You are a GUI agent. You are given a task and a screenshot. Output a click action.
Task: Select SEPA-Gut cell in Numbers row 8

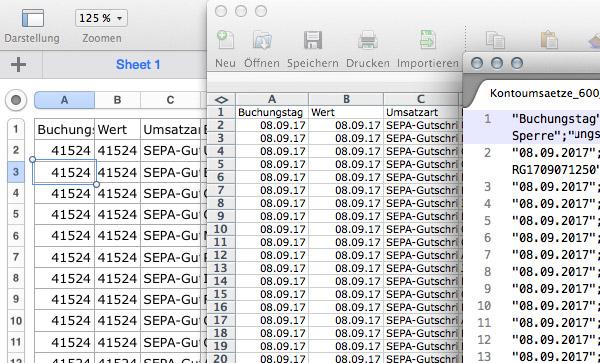171,278
